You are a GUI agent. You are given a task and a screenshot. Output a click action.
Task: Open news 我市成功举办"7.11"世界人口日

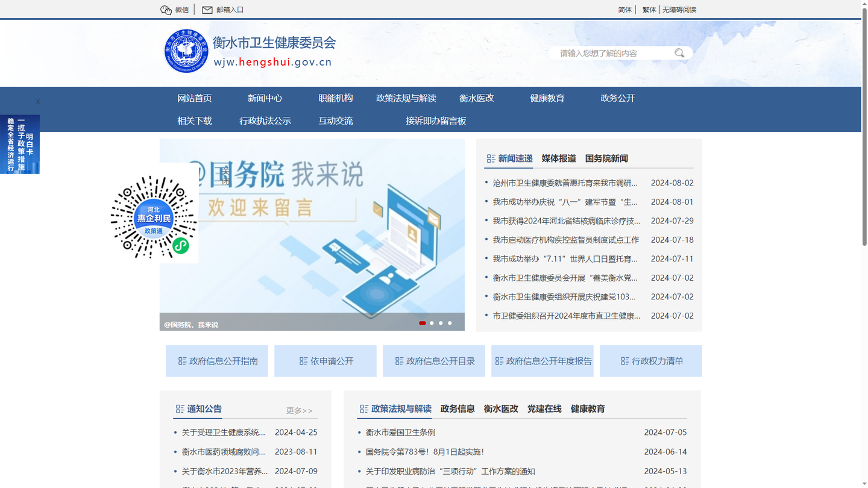click(x=565, y=258)
